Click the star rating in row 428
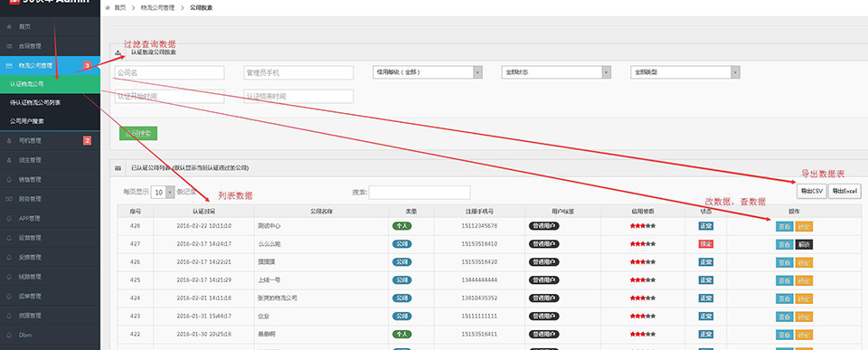The width and height of the screenshot is (868, 350). 643,226
